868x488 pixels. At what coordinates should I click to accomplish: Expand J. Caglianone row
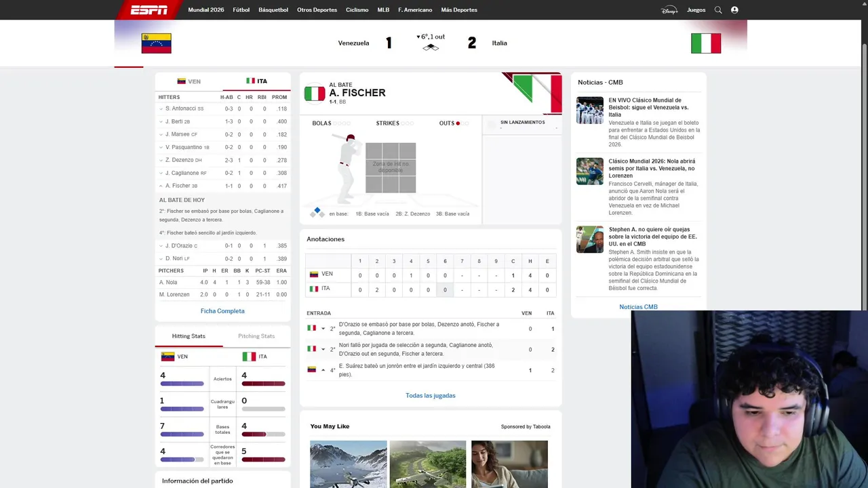[161, 173]
